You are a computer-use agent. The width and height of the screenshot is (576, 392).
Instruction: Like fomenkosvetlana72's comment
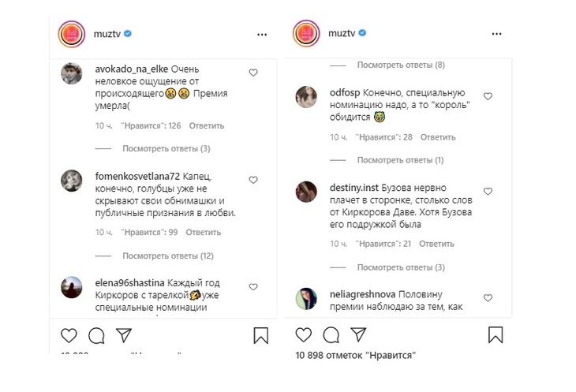253,180
